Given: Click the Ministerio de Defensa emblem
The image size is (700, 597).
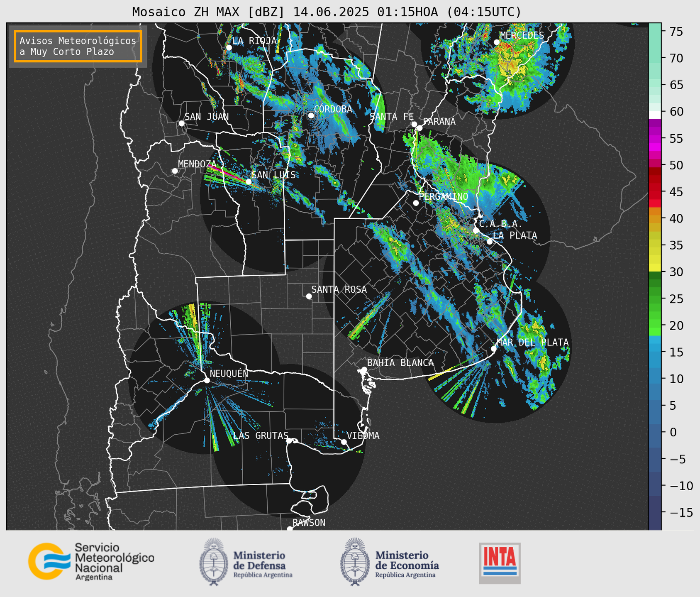Looking at the screenshot, I should (214, 562).
